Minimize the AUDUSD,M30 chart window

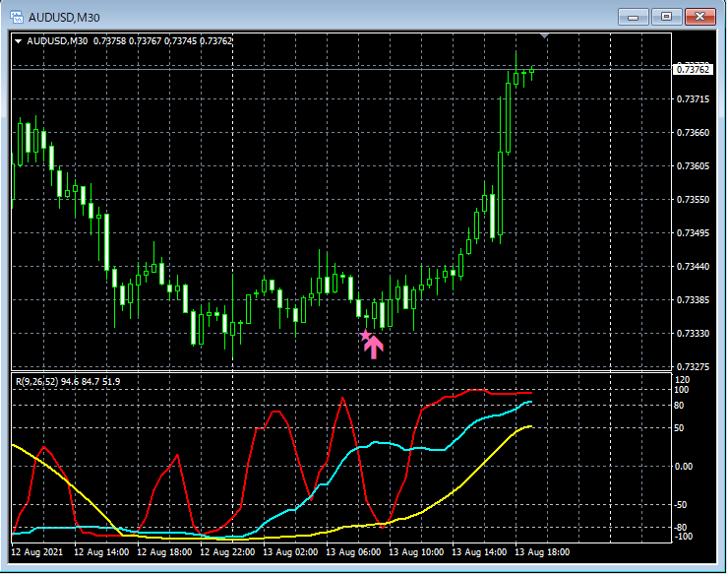point(633,17)
